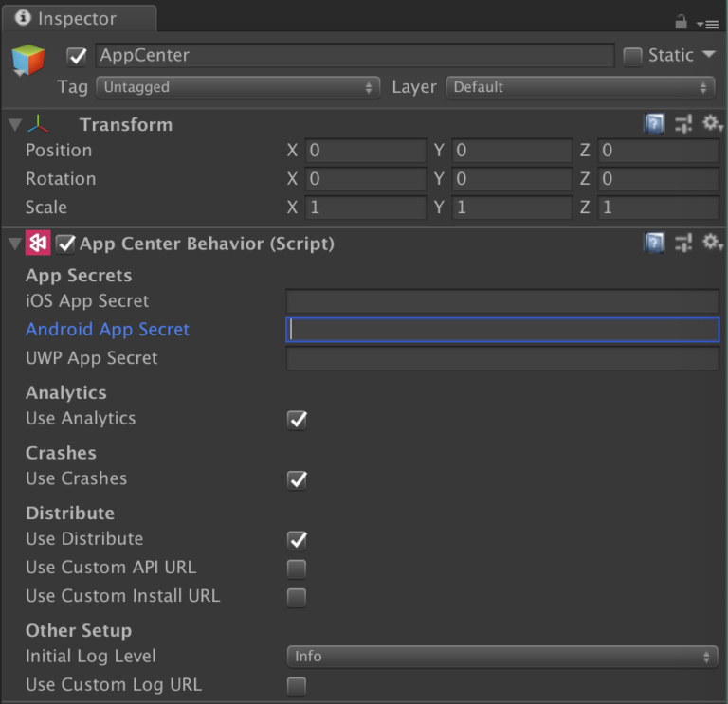Open the Inspector panel options menu
Image resolution: width=728 pixels, height=704 pixels.
[x=707, y=24]
